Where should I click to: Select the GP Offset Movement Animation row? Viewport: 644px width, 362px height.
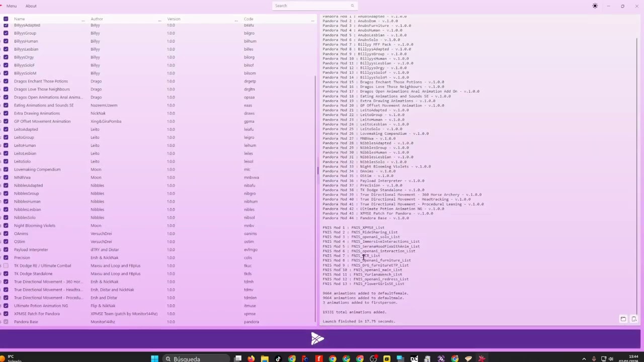[x=158, y=121]
